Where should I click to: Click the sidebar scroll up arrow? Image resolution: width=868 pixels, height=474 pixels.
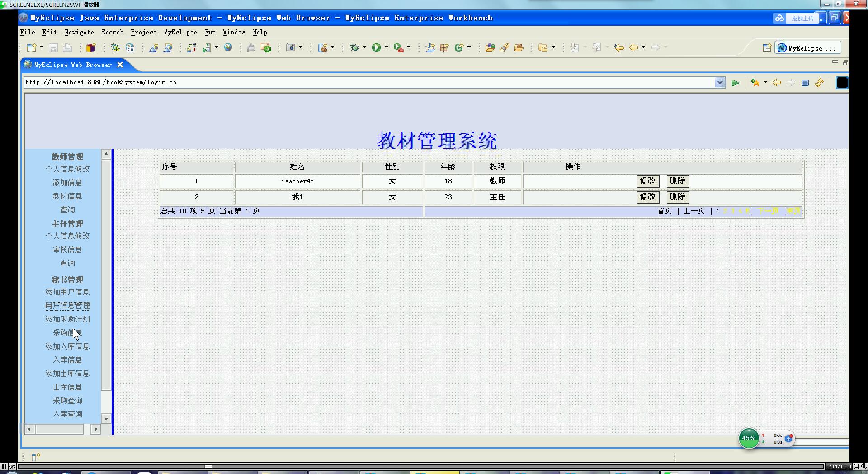106,154
